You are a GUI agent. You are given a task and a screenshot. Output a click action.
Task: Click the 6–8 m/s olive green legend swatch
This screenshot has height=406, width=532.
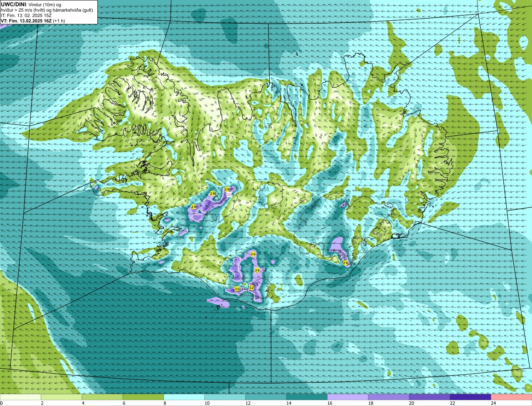[x=143, y=397]
